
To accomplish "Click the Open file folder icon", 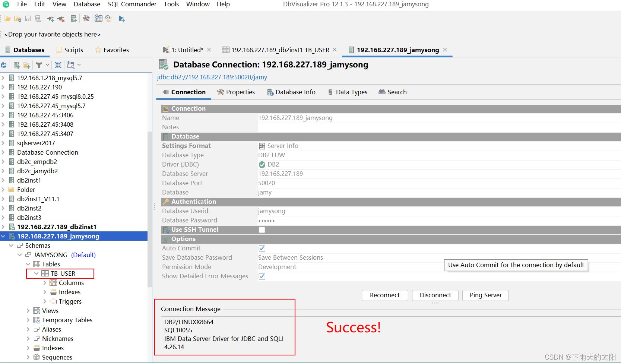I will (x=7, y=19).
